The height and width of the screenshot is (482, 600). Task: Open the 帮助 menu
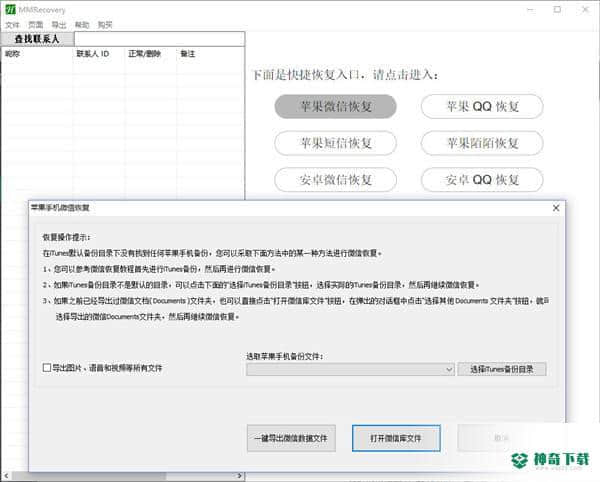[82, 25]
